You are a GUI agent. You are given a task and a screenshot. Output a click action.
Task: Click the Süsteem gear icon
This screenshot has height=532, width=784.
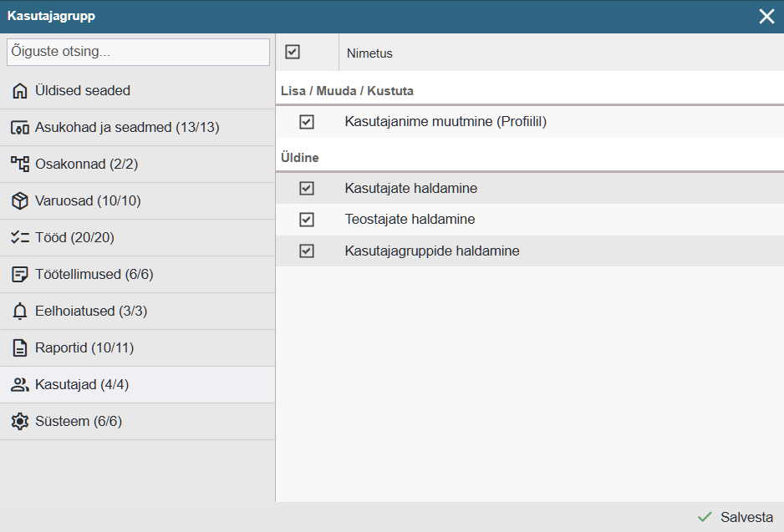pos(20,422)
